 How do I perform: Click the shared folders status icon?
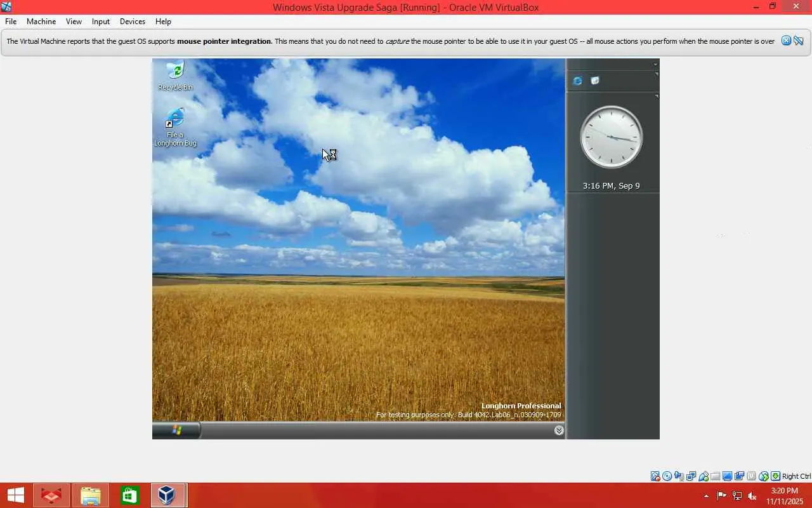coord(716,476)
